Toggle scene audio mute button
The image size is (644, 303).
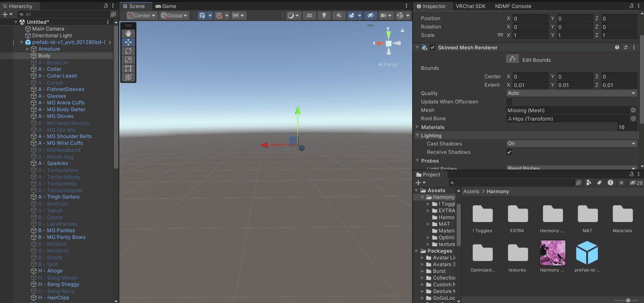click(340, 16)
